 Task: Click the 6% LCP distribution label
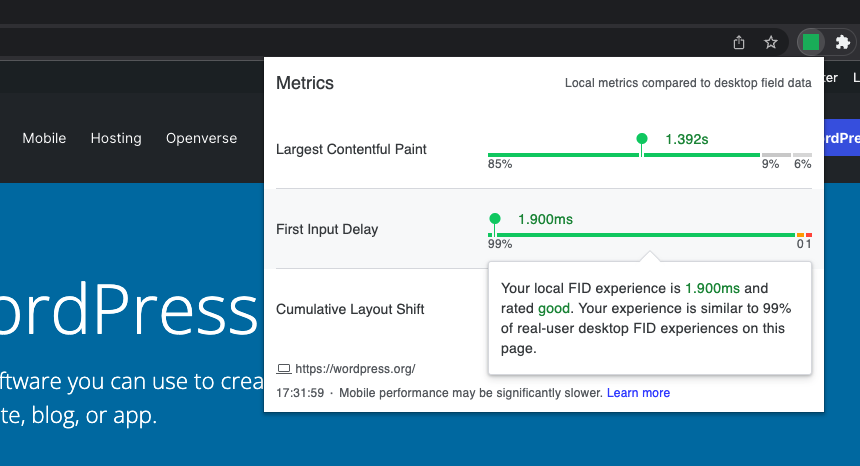tap(802, 164)
